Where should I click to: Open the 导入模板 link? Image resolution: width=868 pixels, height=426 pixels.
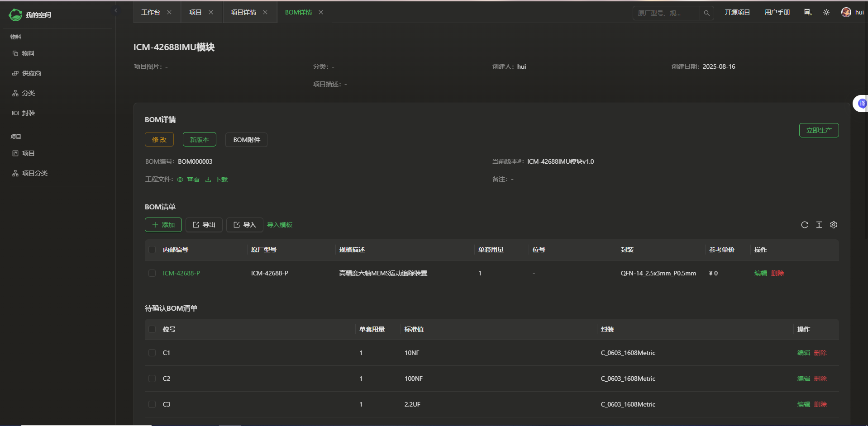pyautogui.click(x=280, y=225)
